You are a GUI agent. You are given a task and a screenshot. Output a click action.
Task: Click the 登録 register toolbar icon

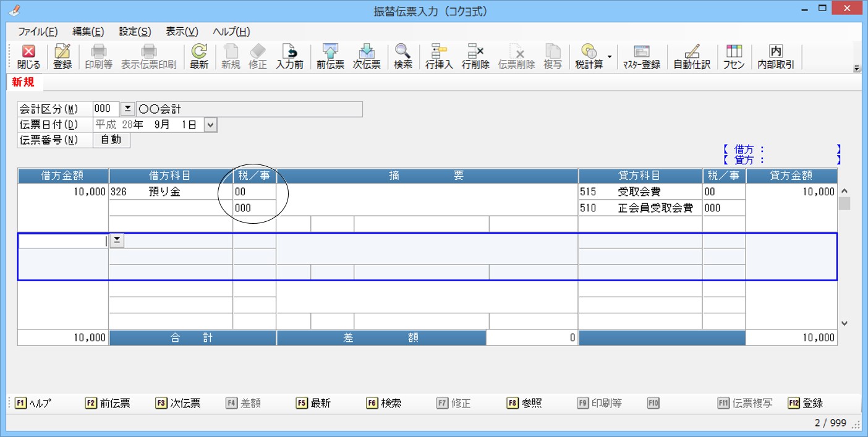point(62,56)
